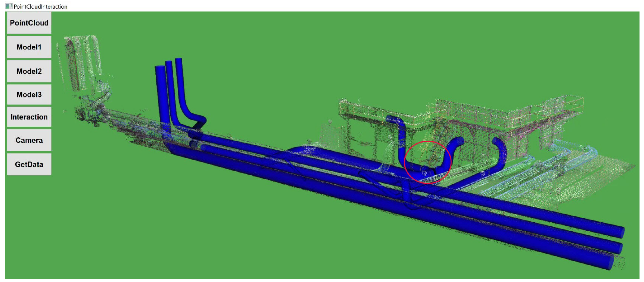Open the Camera control button
Image resolution: width=644 pixels, height=282 pixels.
[29, 140]
